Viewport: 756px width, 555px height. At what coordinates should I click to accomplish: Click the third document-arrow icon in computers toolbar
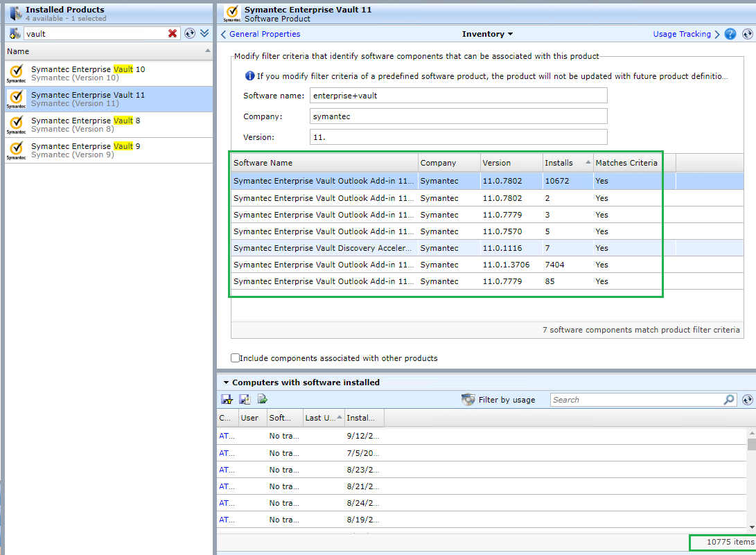263,399
